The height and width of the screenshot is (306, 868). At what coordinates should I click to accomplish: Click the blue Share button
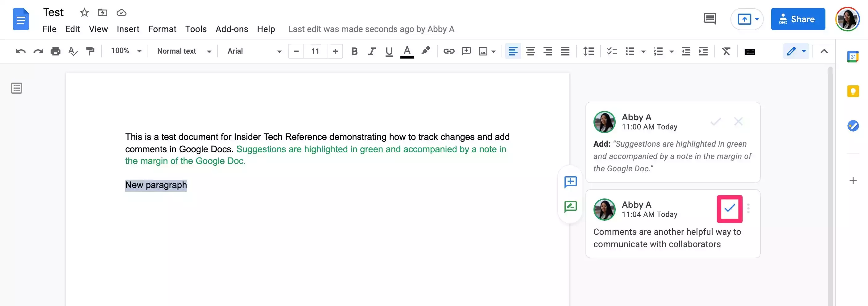coord(798,19)
